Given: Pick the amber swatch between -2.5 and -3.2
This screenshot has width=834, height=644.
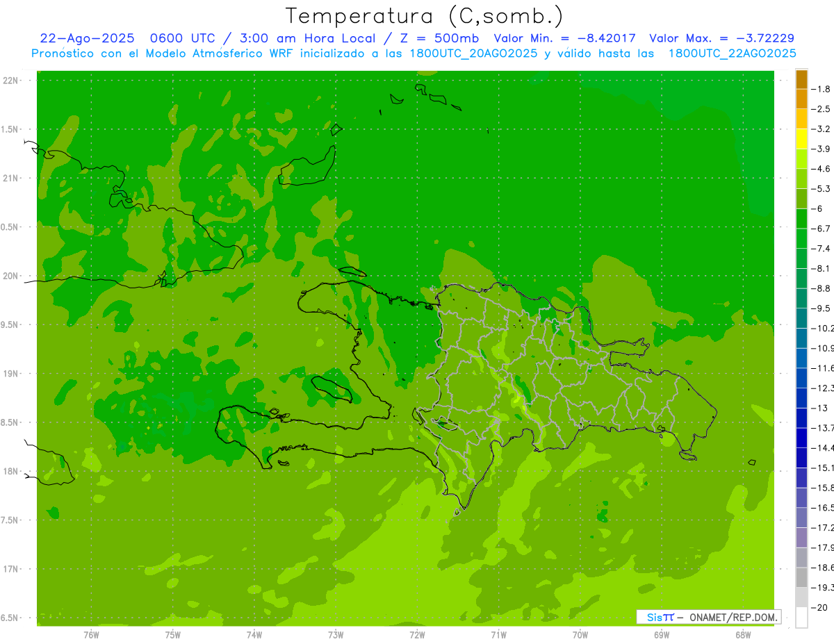Looking at the screenshot, I should [x=801, y=119].
